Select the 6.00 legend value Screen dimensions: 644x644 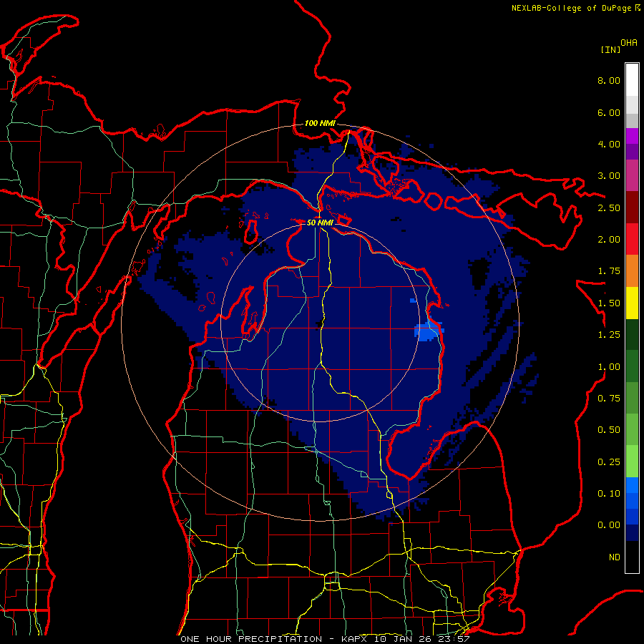[609, 112]
